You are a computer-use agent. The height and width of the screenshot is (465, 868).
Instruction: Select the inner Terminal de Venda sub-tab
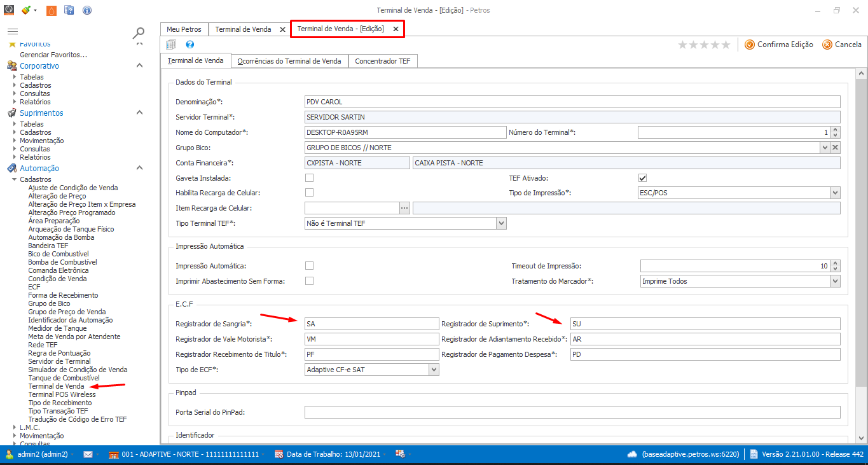click(x=195, y=61)
